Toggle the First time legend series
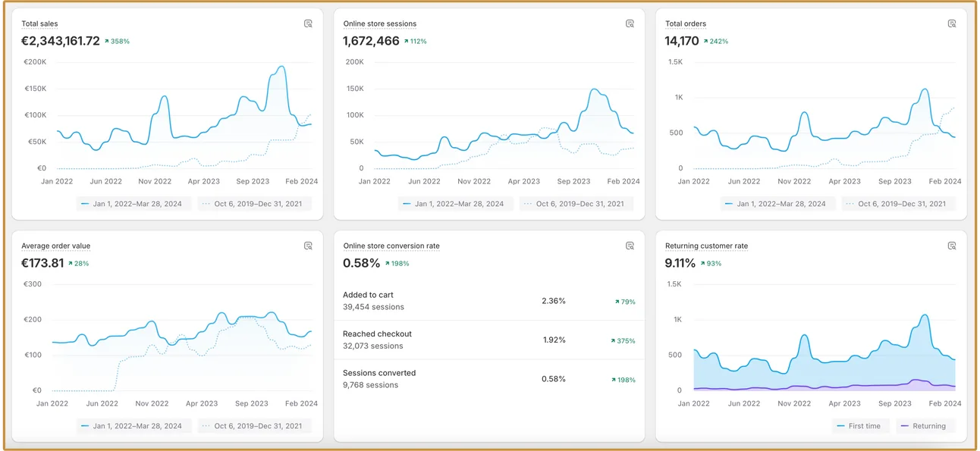Screen dimensions: 980x451 [859, 426]
